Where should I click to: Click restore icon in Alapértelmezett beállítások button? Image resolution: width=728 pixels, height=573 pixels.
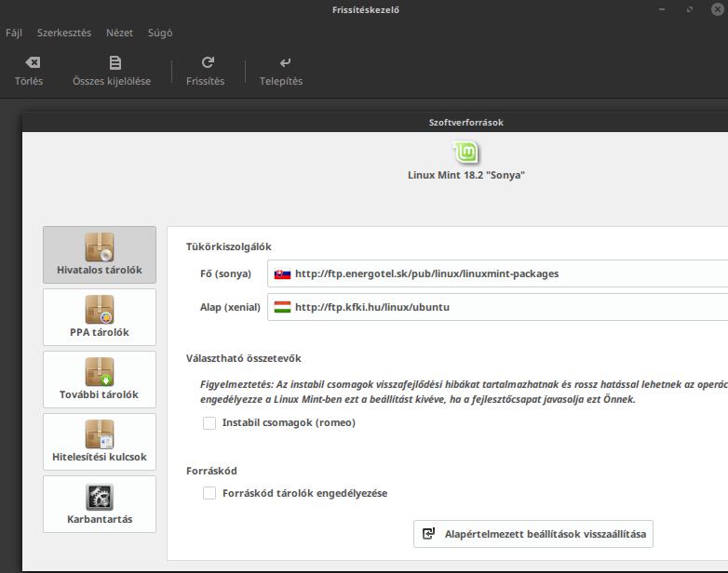[x=428, y=534]
